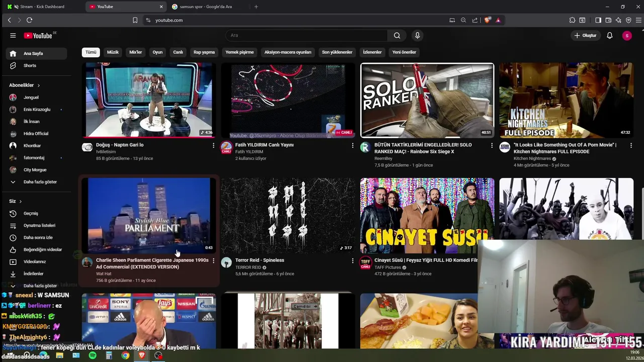Open Calculator from the taskbar
Viewport: 644px width, 362px height.
tap(109, 355)
